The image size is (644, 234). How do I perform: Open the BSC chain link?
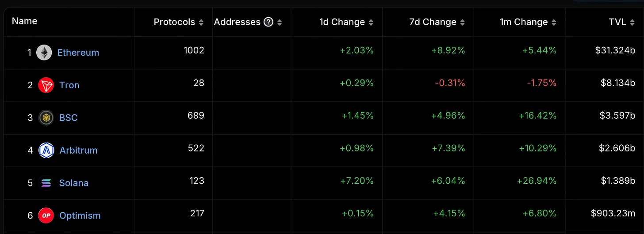[69, 118]
